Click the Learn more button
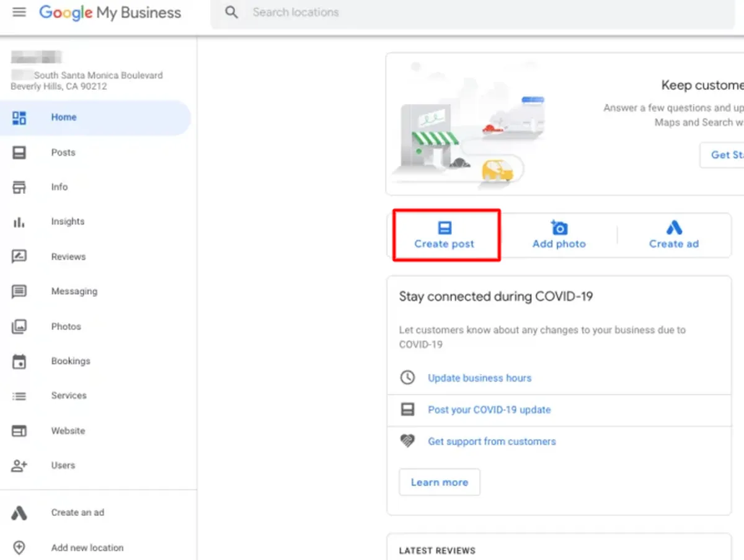 [x=440, y=483]
